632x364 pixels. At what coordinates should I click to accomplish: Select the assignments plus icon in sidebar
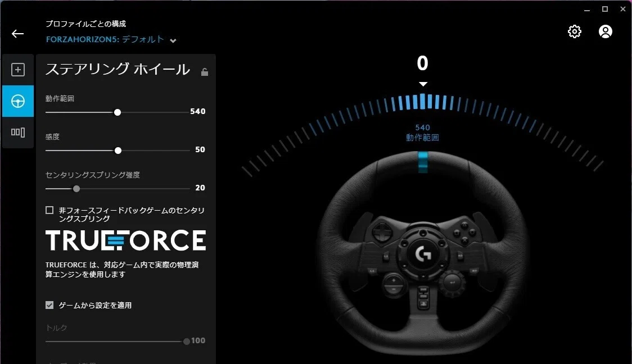(18, 70)
